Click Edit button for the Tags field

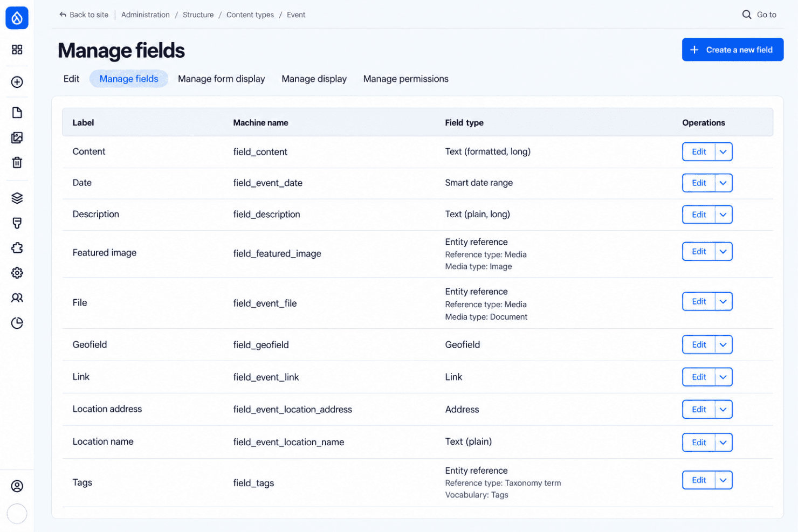click(699, 480)
